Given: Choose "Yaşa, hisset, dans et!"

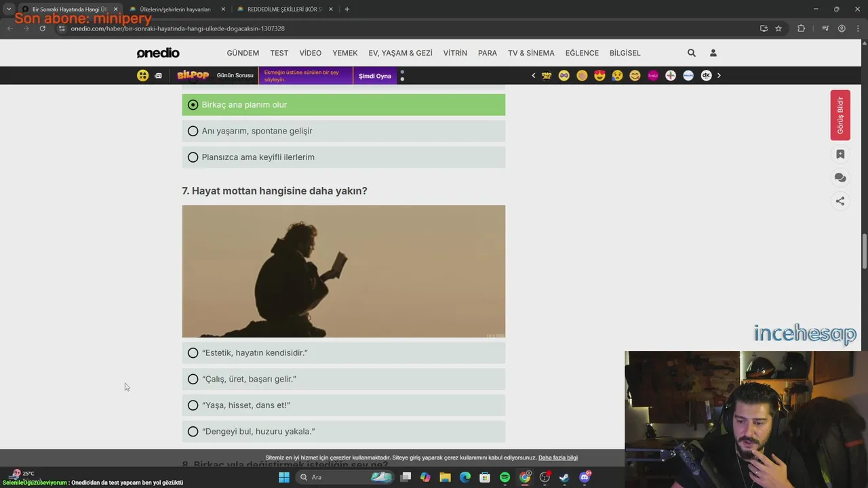Looking at the screenshot, I should (343, 405).
